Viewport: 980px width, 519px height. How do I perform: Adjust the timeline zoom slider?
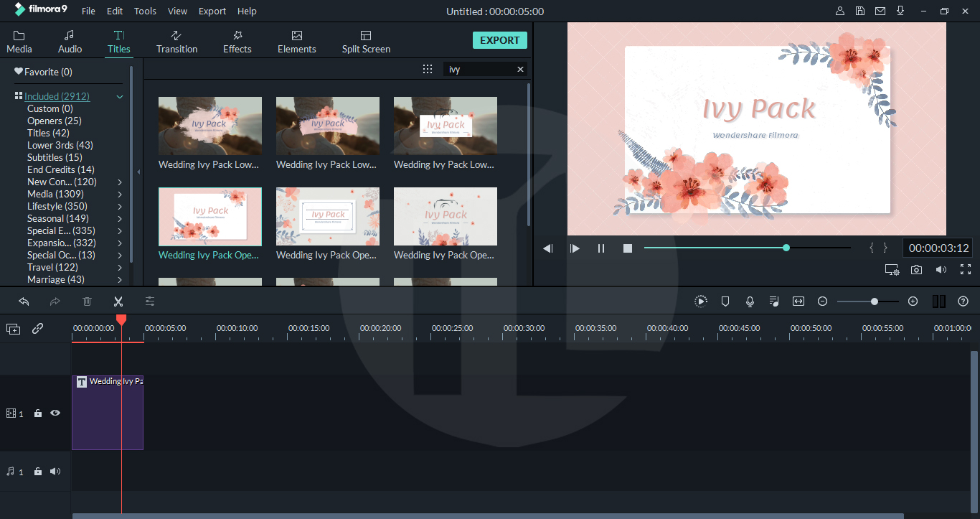874,301
